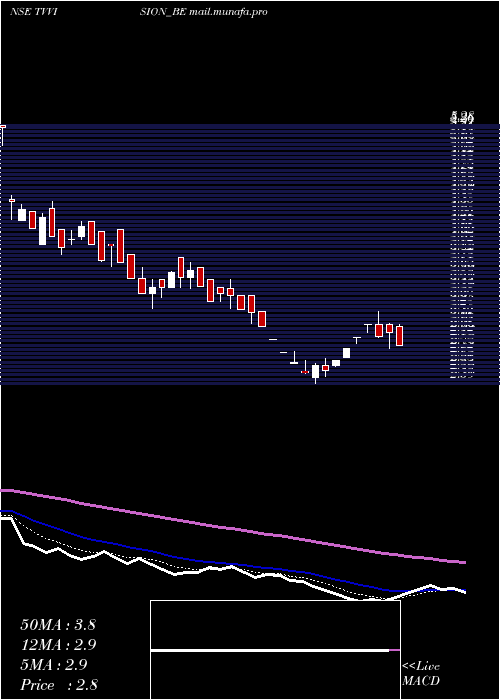Click the NSE TVVI chart title
500x700 pixels.
(35, 12)
